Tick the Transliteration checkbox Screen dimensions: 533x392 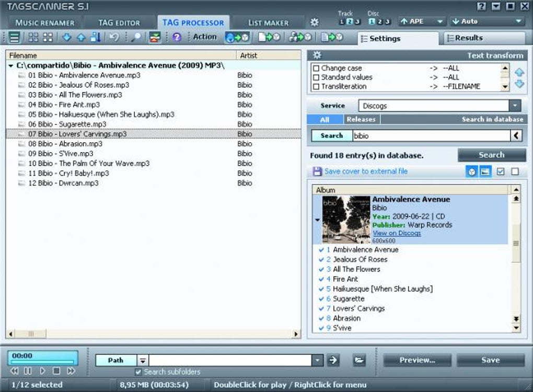[316, 87]
